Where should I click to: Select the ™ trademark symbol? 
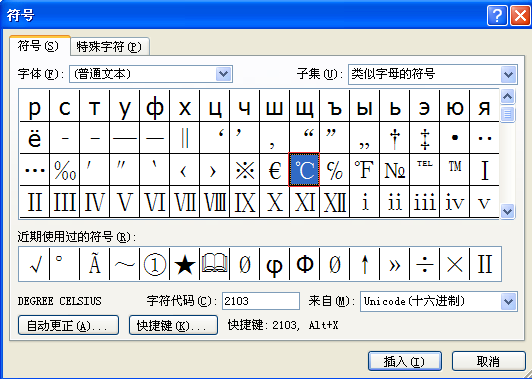tap(454, 170)
